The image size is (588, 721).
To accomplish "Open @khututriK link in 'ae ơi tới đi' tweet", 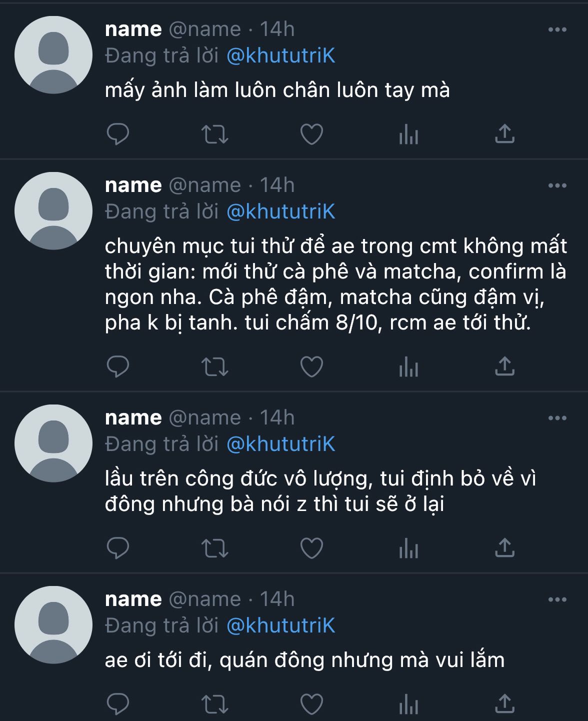I will point(280,626).
